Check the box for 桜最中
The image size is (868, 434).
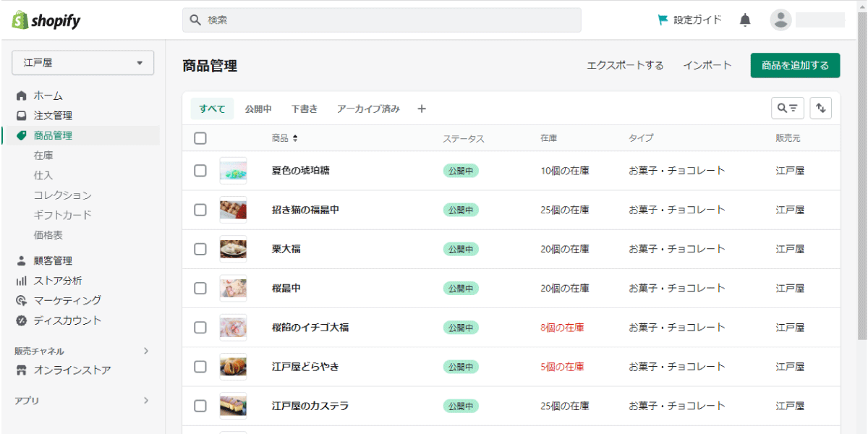[200, 288]
